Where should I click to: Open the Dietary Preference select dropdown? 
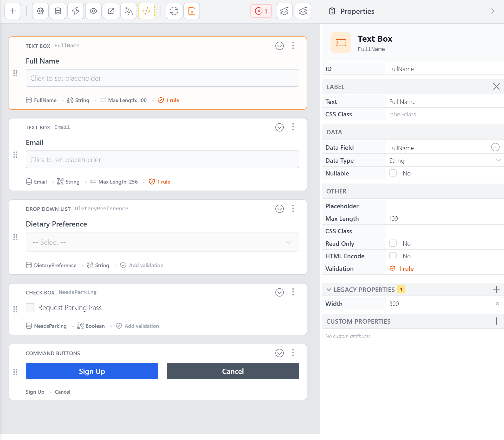[x=162, y=242]
